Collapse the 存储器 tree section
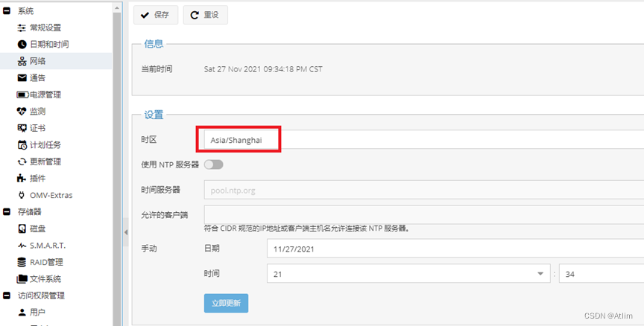Screen dimensions: 644x326 (x=7, y=211)
